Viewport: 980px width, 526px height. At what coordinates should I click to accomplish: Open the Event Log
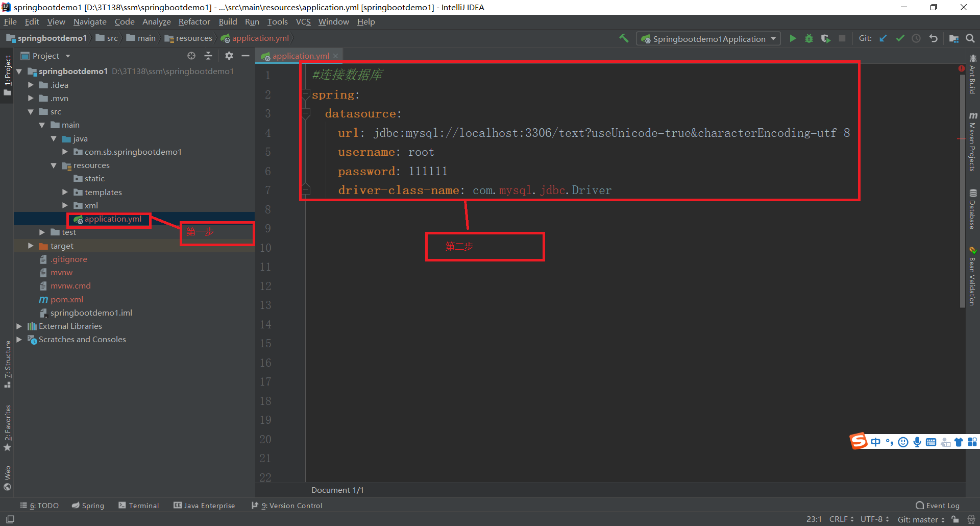tap(938, 506)
